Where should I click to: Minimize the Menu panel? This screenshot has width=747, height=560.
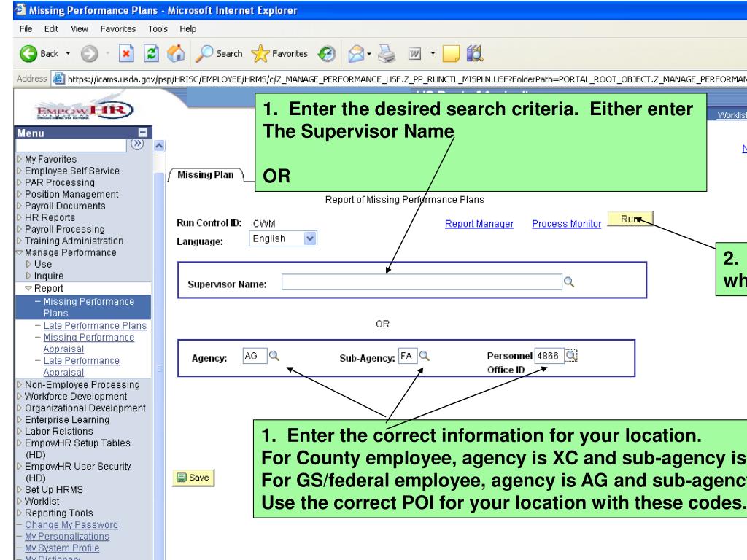[142, 133]
